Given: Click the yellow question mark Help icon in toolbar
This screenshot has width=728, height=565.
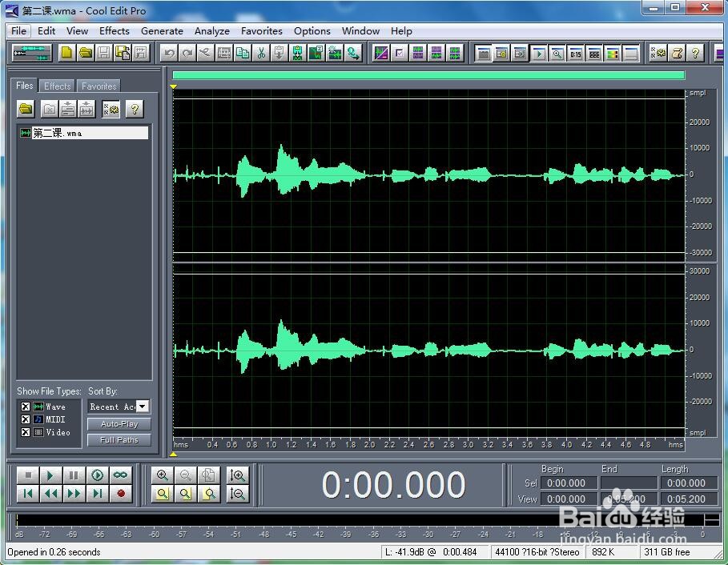Looking at the screenshot, I should click(695, 53).
